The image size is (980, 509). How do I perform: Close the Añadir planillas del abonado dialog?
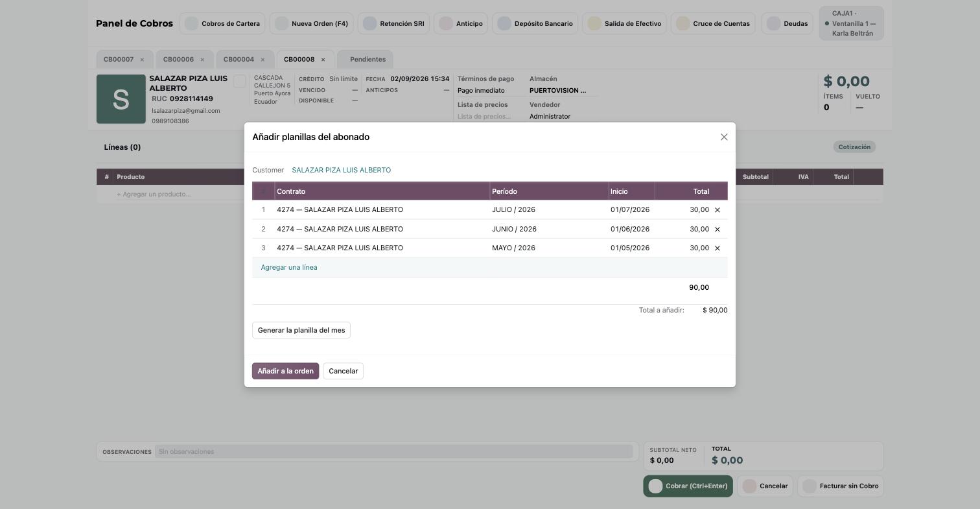[x=724, y=137]
